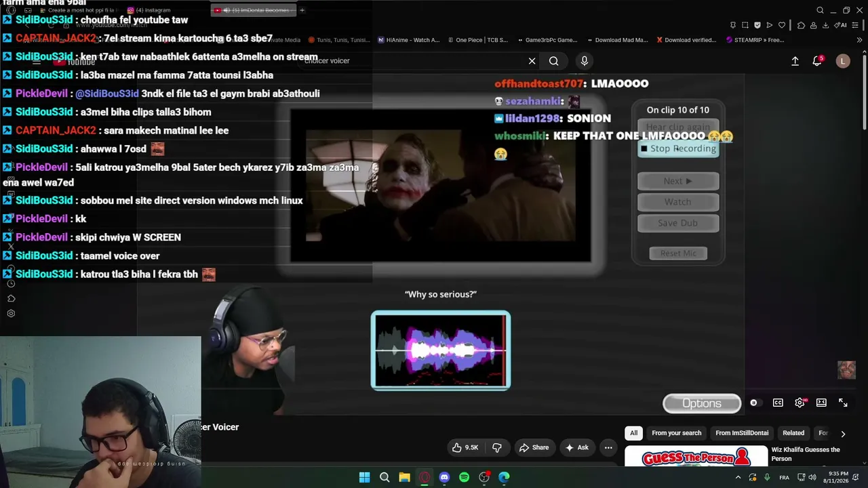Click the Ask button below video

[x=576, y=447]
